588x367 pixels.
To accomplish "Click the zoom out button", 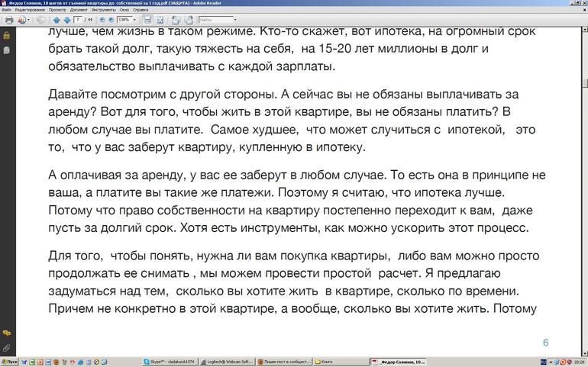I will [102, 19].
